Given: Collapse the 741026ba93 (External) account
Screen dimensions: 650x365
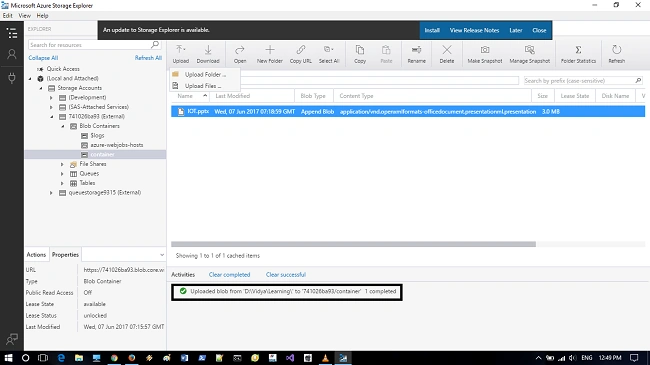Looking at the screenshot, I should pyautogui.click(x=52, y=117).
